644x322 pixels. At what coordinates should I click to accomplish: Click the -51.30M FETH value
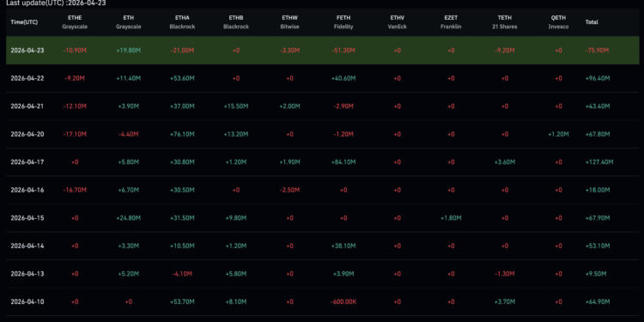pos(343,51)
